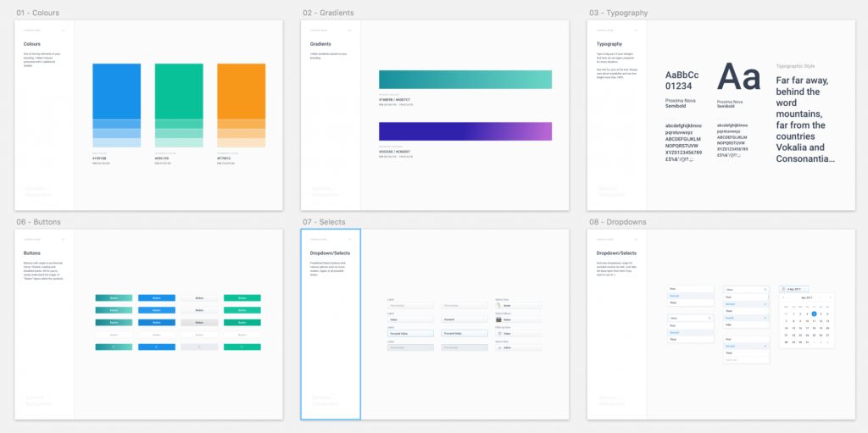Click the calendar icon in Filter by time
Viewport: 868px width, 433px height.
pos(500,333)
